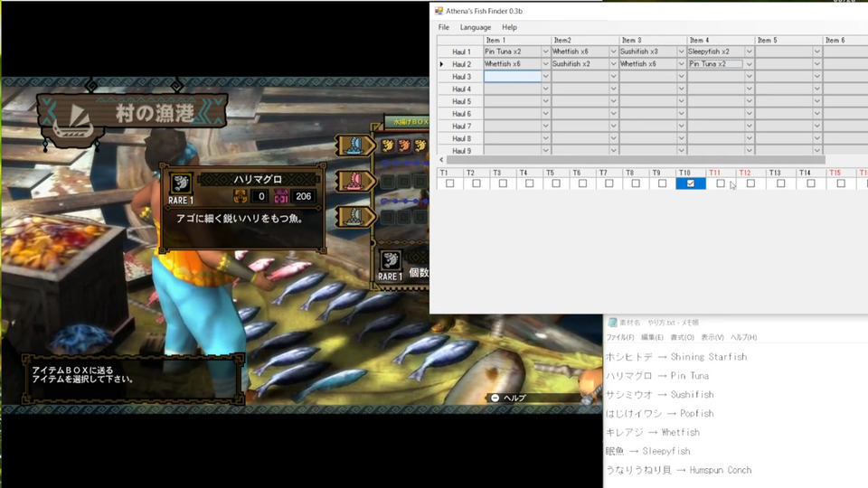Screen dimensions: 868x488
Task: Click the haul grid horizontal scrollbar
Action: click(x=636, y=160)
